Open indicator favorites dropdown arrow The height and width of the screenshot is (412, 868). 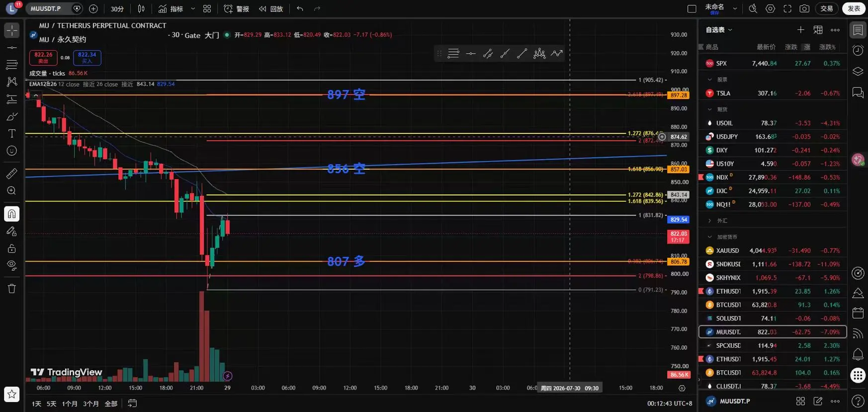point(193,8)
